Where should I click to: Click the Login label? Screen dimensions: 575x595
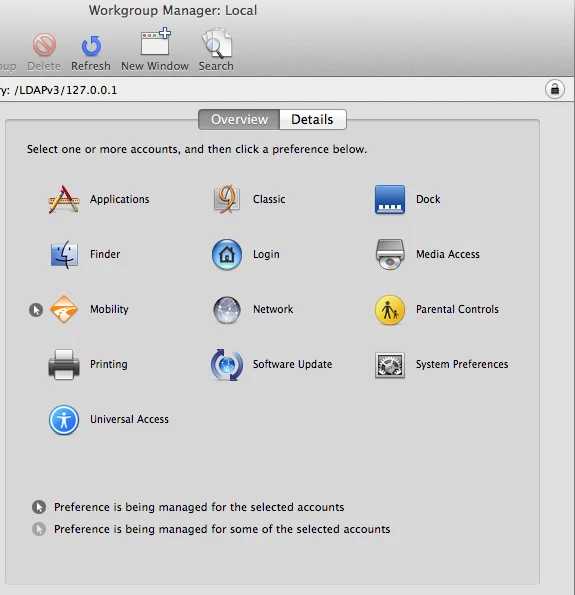(266, 254)
